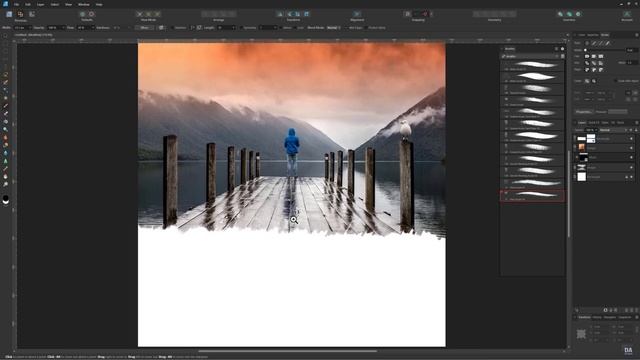Switch to the History tab

(x=597, y=317)
